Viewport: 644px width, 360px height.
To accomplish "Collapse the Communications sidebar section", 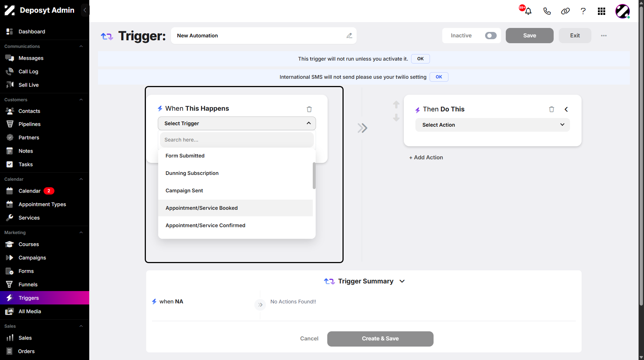I will [81, 46].
